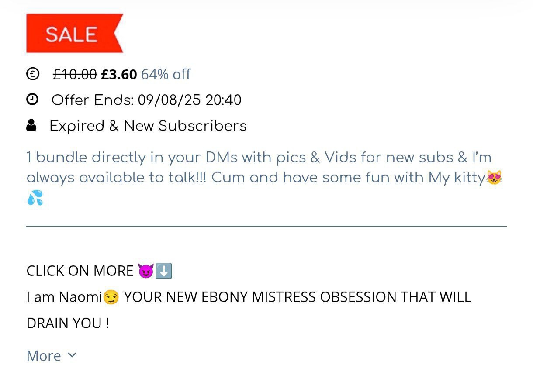Click the I am Naomi bio line
This screenshot has height=392, width=533.
[x=249, y=310]
